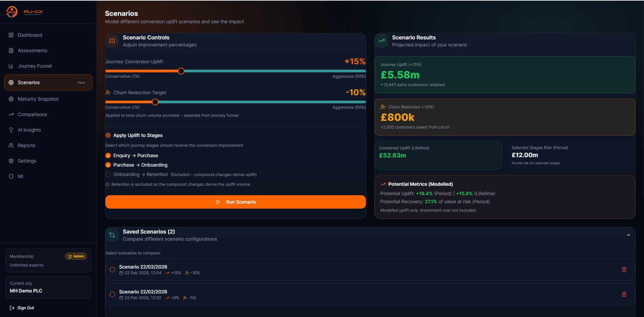Click the View badge on Scenarios

pos(81,82)
